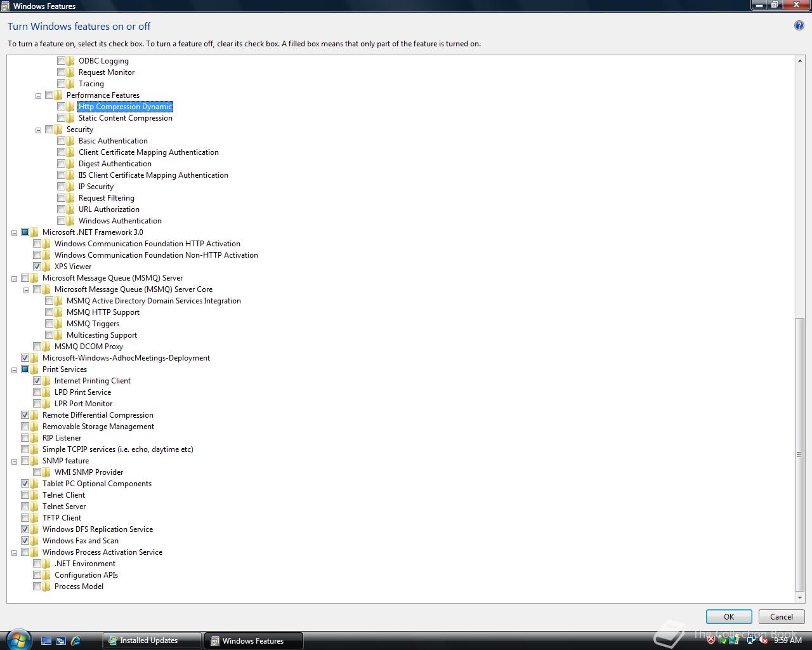Click the taskbar clock showing 9:59 AM
This screenshot has height=650, width=812.
(788, 640)
